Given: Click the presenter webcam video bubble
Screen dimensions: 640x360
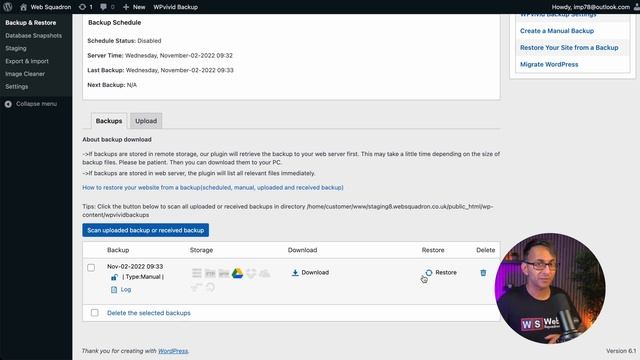Looking at the screenshot, I should 550,289.
